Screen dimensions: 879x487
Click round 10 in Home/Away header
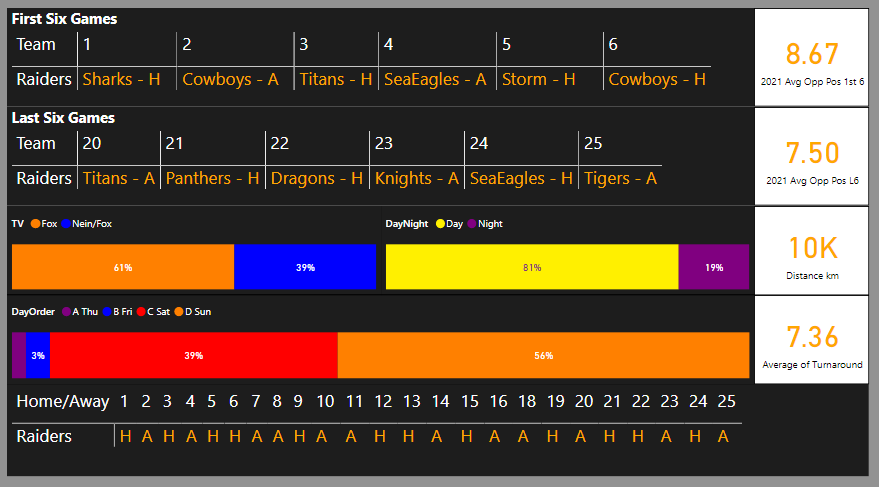tap(325, 401)
